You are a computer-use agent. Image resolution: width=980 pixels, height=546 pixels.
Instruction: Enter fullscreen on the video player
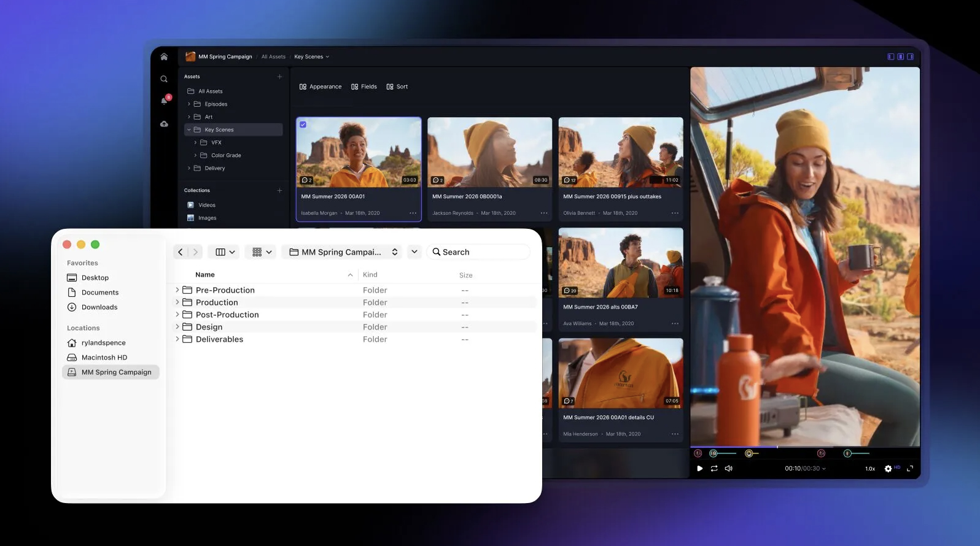(910, 469)
